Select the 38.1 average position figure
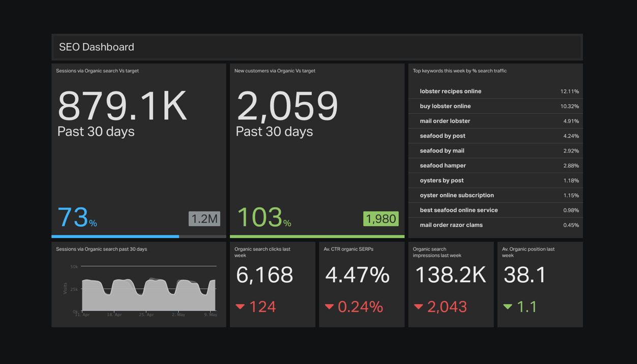 (x=525, y=275)
